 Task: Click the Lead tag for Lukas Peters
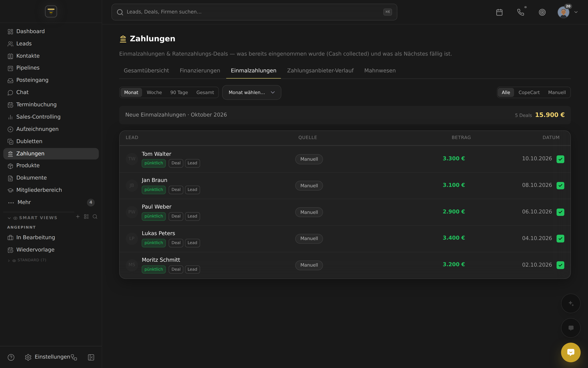[x=192, y=243]
